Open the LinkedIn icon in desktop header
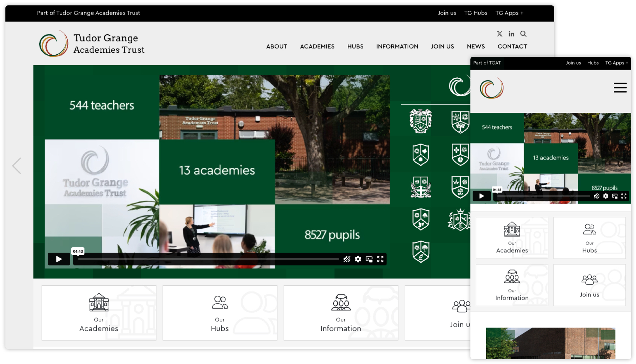 click(512, 34)
